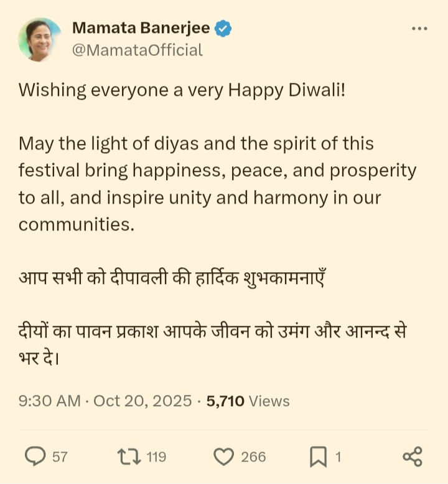Click the 57 replies count

60,457
